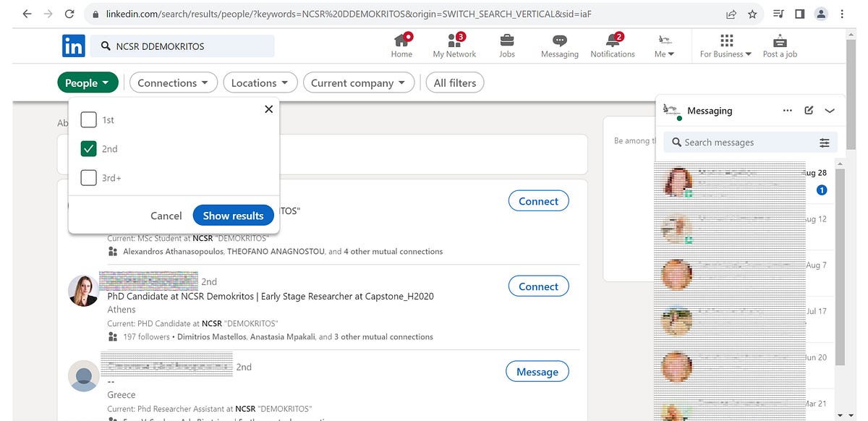Open the Messaging section from navbar

coord(559,45)
